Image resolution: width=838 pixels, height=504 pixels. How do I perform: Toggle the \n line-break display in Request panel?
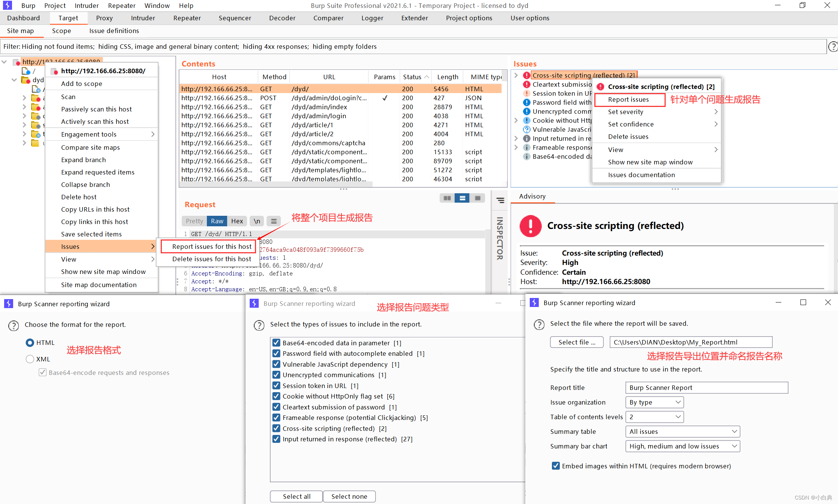coord(257,221)
